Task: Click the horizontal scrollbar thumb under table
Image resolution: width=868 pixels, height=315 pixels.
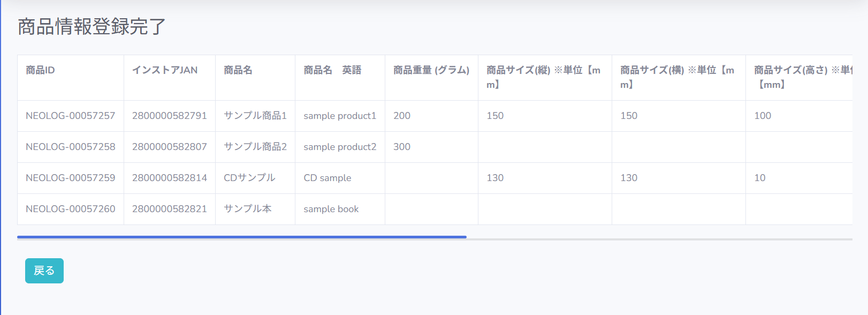Action: pyautogui.click(x=241, y=237)
